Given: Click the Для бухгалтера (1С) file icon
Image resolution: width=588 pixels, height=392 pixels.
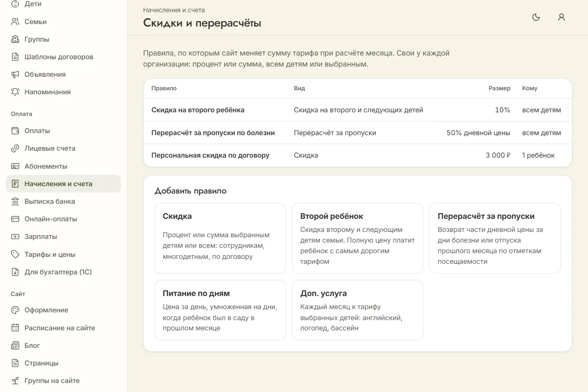Looking at the screenshot, I should [x=15, y=272].
